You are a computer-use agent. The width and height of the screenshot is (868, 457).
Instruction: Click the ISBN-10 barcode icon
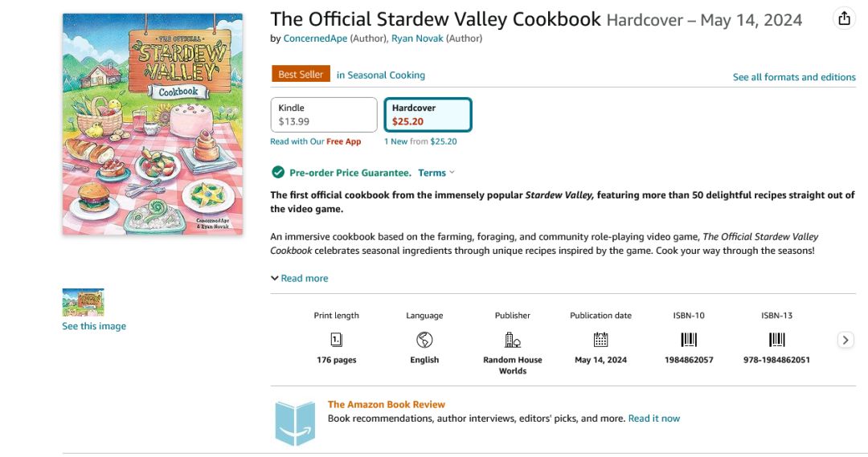tap(689, 340)
